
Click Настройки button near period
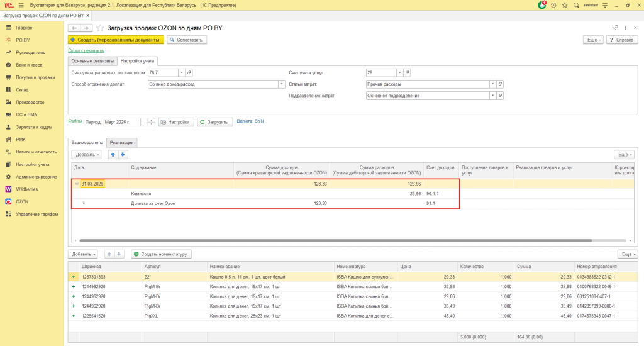click(176, 122)
